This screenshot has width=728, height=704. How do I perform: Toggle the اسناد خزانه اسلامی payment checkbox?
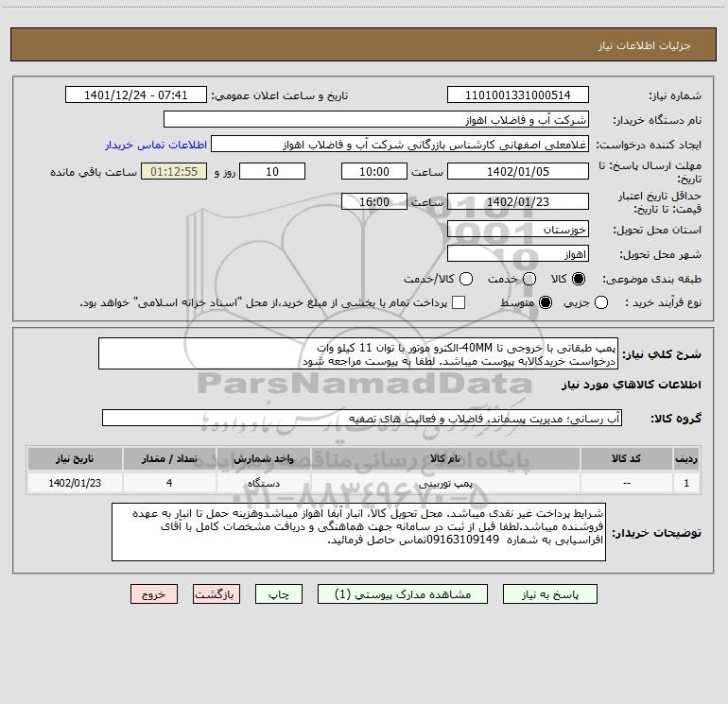tap(459, 302)
